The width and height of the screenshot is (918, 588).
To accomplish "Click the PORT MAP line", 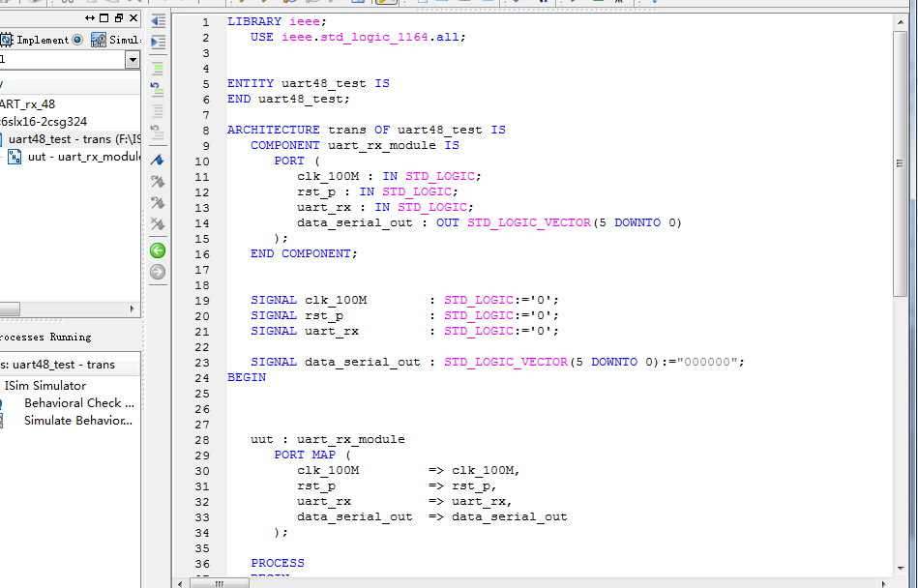I will (x=312, y=455).
